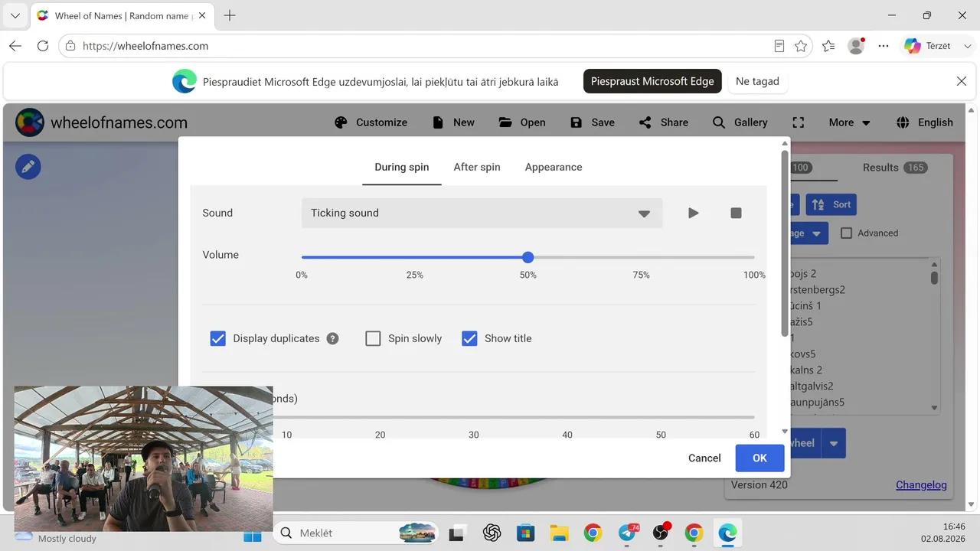Open Telegram from the taskbar
The width and height of the screenshot is (980, 551).
pyautogui.click(x=627, y=533)
